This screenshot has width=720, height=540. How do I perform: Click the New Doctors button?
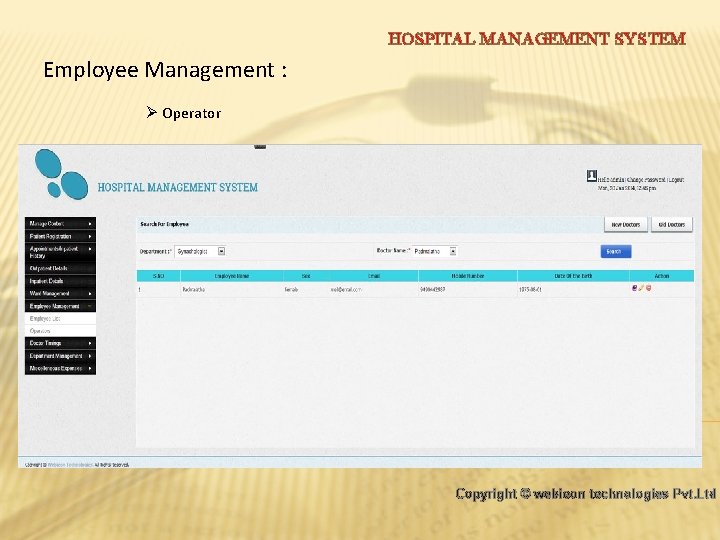(x=625, y=225)
